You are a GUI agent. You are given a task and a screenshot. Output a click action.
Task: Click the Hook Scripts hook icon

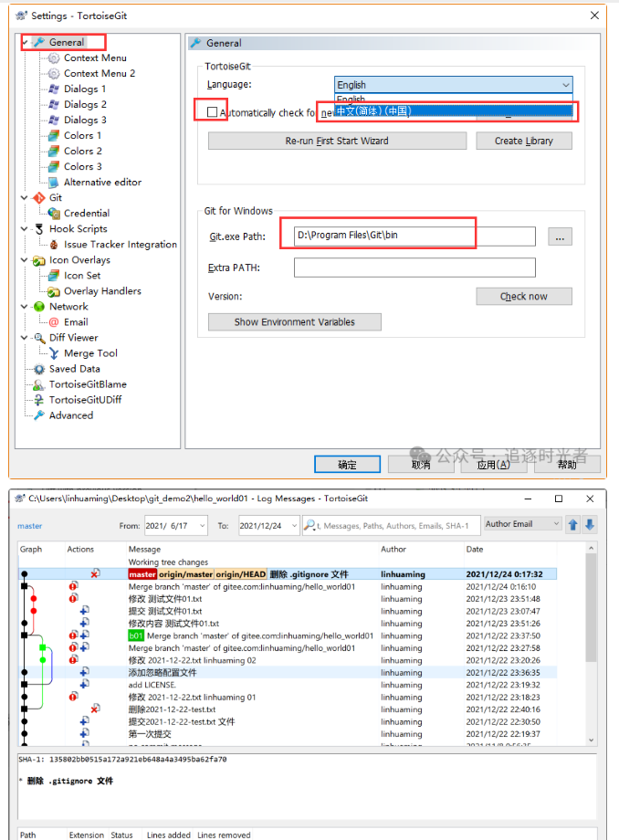point(39,229)
